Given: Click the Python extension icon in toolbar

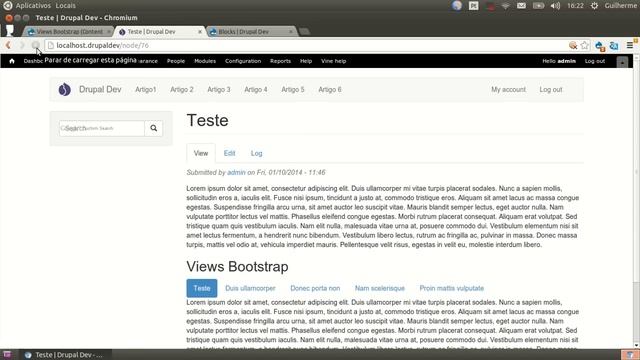Looking at the screenshot, I should (600, 46).
